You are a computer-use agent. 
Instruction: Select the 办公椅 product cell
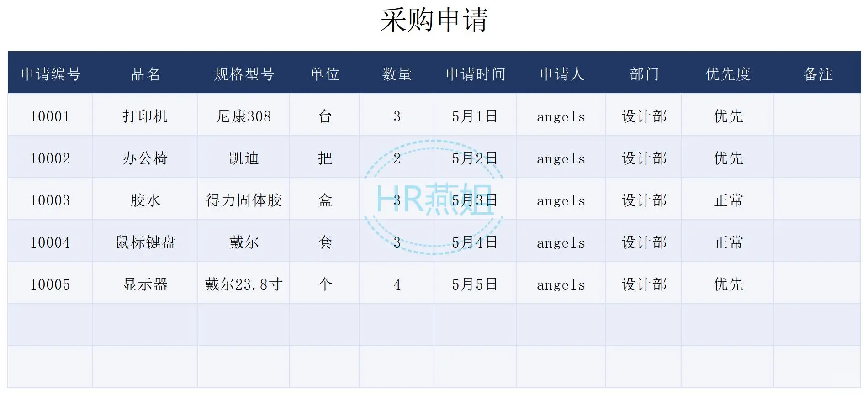(145, 157)
